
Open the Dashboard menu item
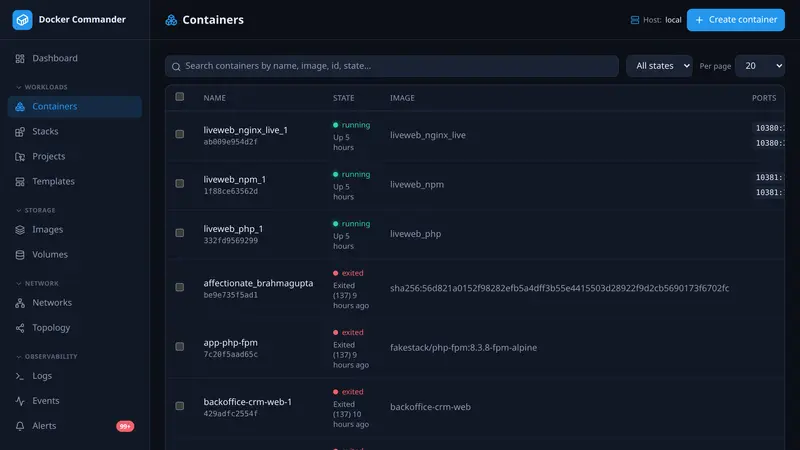(x=74, y=59)
